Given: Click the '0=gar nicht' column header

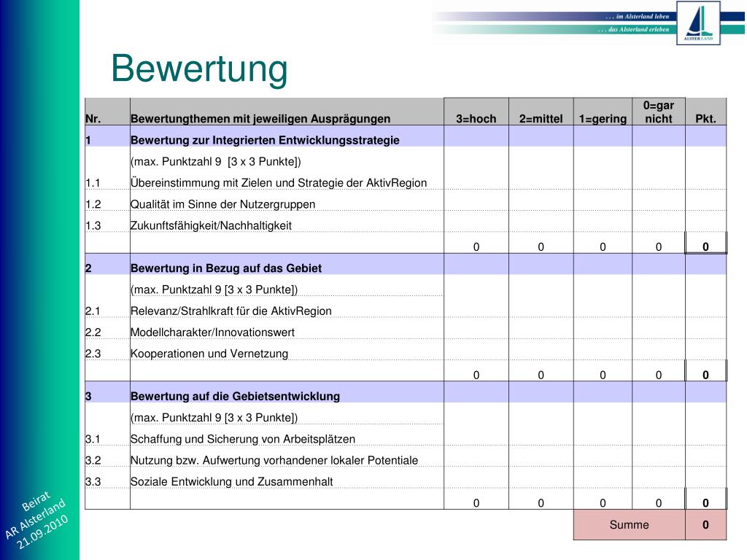Looking at the screenshot, I should [659, 112].
